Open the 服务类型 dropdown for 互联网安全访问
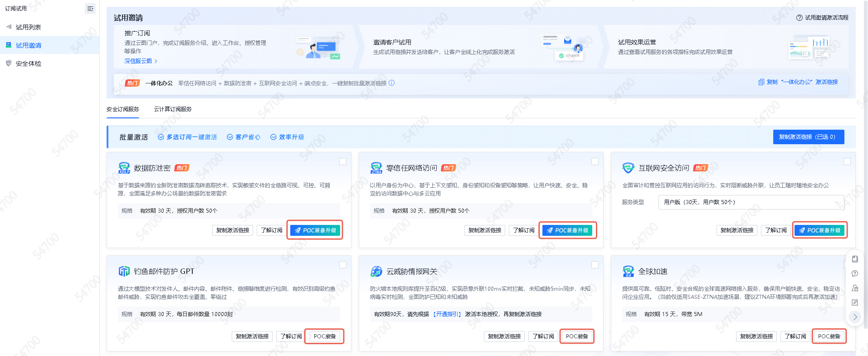 pyautogui.click(x=751, y=202)
